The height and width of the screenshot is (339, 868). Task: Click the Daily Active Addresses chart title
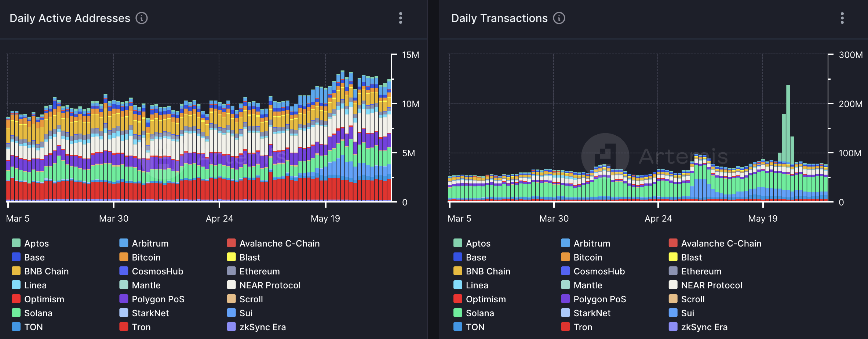pyautogui.click(x=70, y=18)
